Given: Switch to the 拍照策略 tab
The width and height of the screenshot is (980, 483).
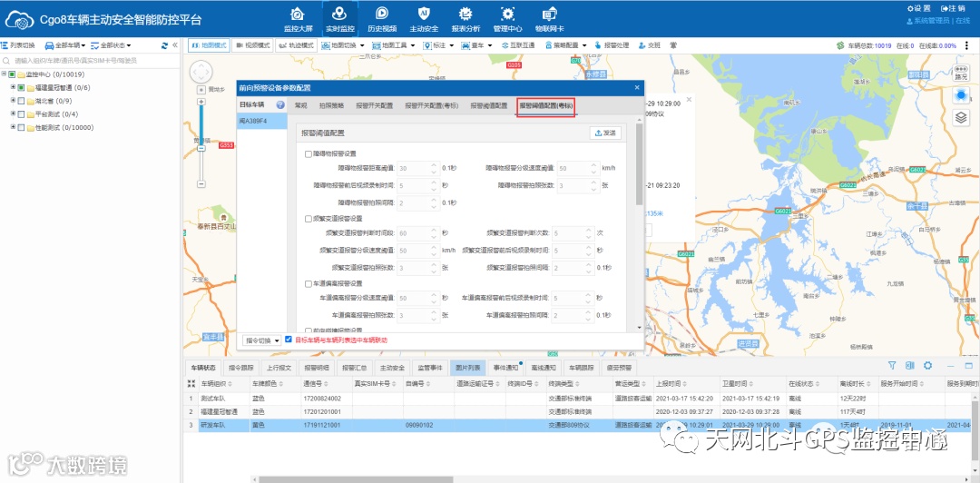Looking at the screenshot, I should 331,105.
